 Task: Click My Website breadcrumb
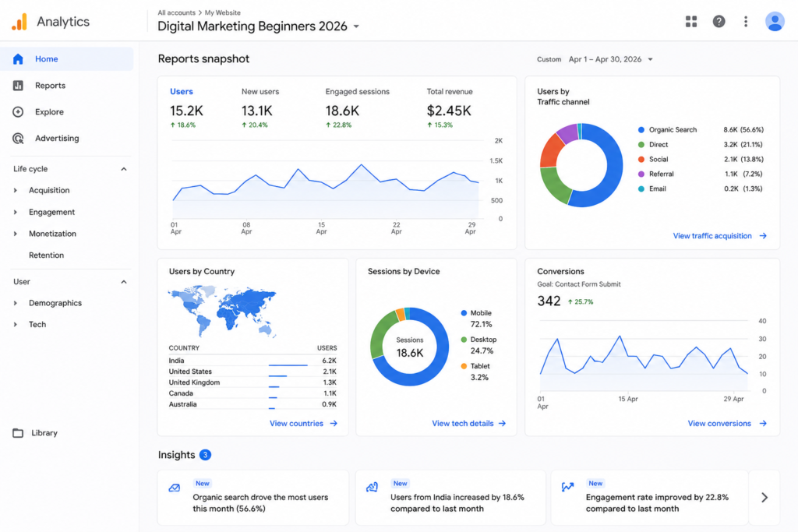[222, 12]
